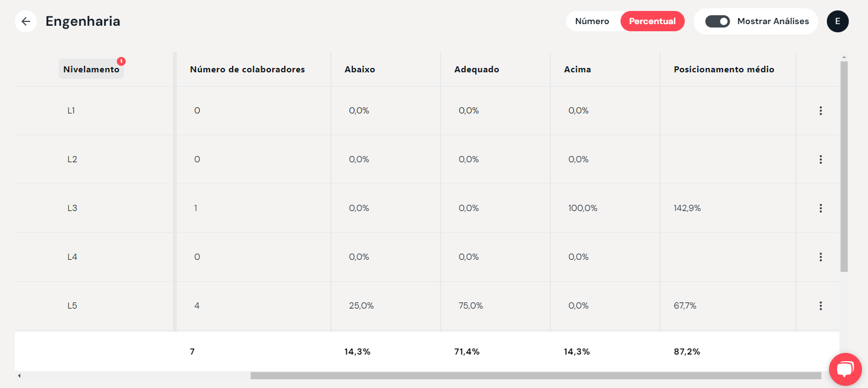The height and width of the screenshot is (388, 868).
Task: Click the Acima column header
Action: pyautogui.click(x=578, y=70)
